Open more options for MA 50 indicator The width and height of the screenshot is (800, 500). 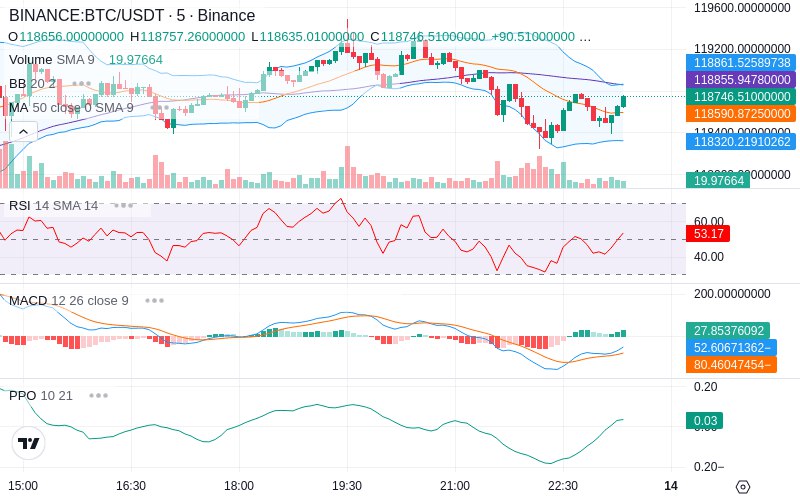pyautogui.click(x=159, y=108)
